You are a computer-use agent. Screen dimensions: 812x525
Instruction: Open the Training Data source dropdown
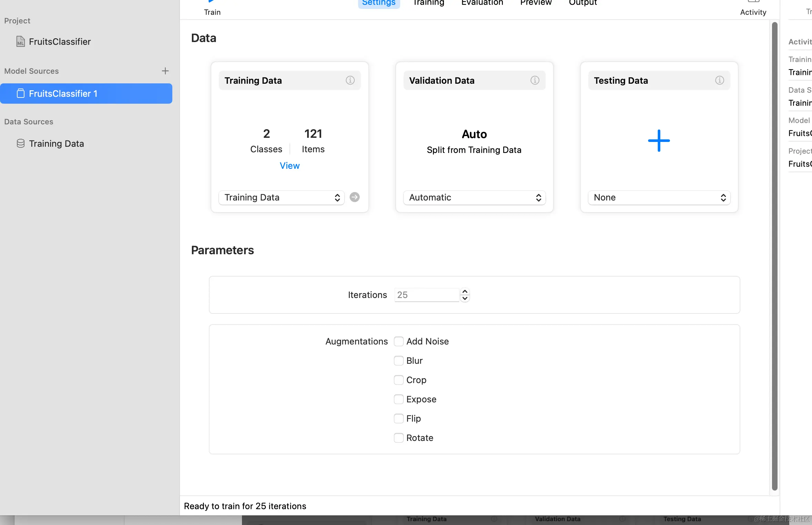click(x=282, y=197)
